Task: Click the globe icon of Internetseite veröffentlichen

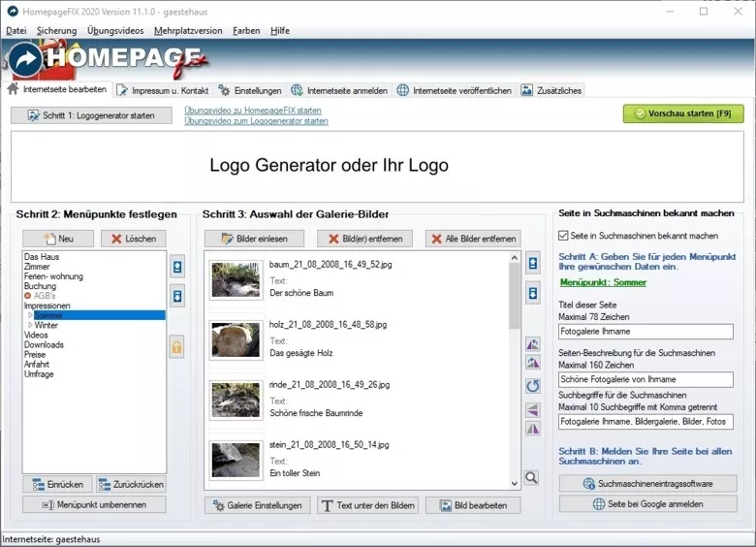Action: point(402,90)
